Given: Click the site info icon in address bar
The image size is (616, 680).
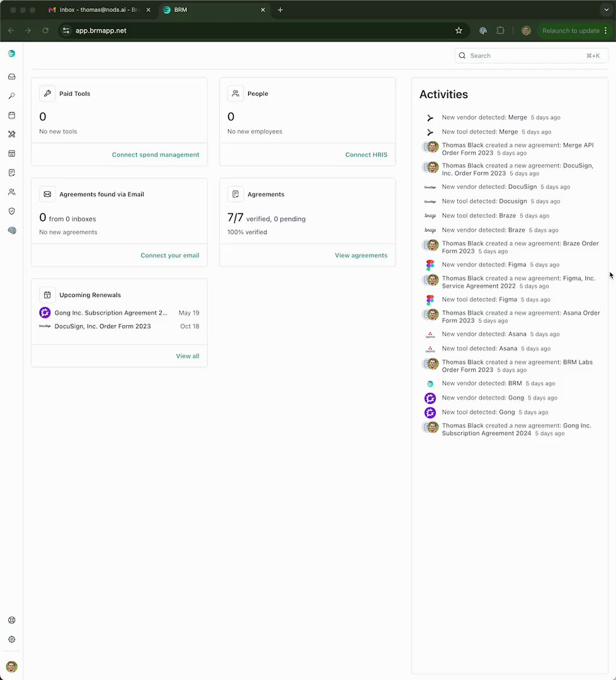Looking at the screenshot, I should click(x=66, y=30).
